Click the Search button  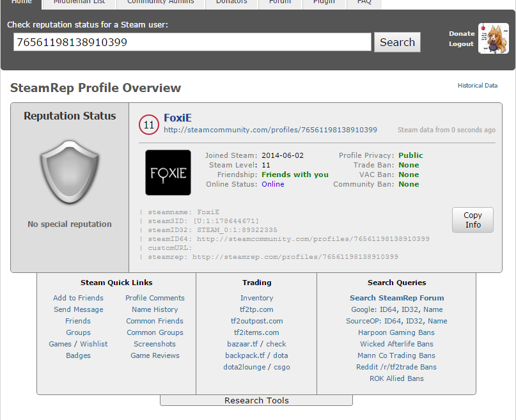[397, 42]
